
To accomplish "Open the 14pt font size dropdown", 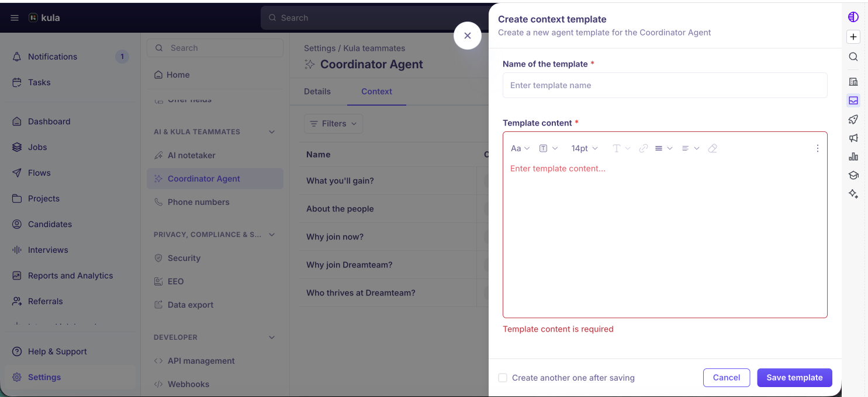I will pos(585,148).
